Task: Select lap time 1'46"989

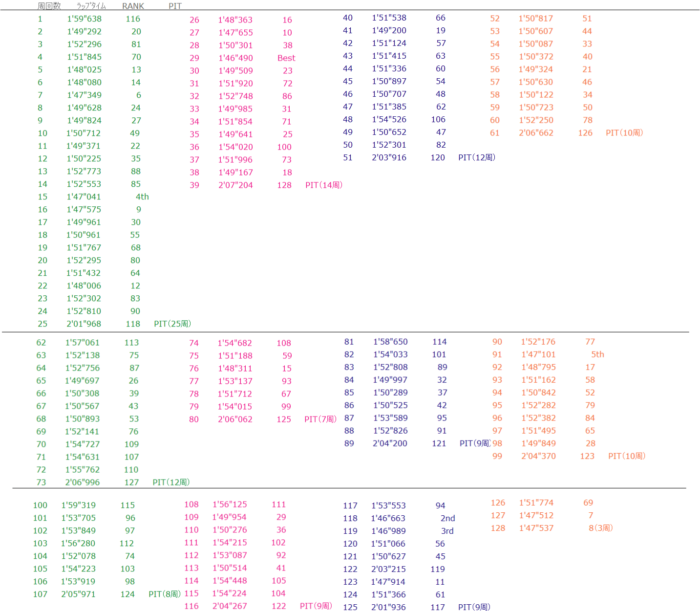Action: point(388,531)
